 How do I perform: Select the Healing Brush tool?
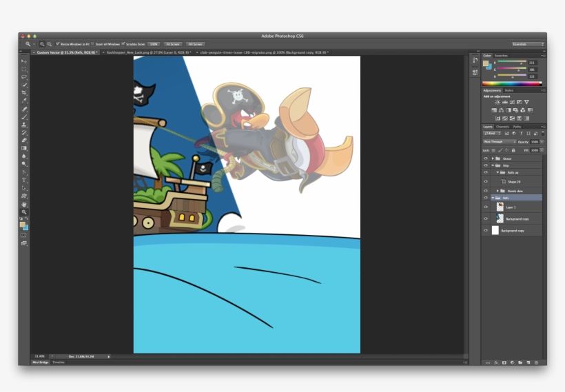[x=24, y=109]
